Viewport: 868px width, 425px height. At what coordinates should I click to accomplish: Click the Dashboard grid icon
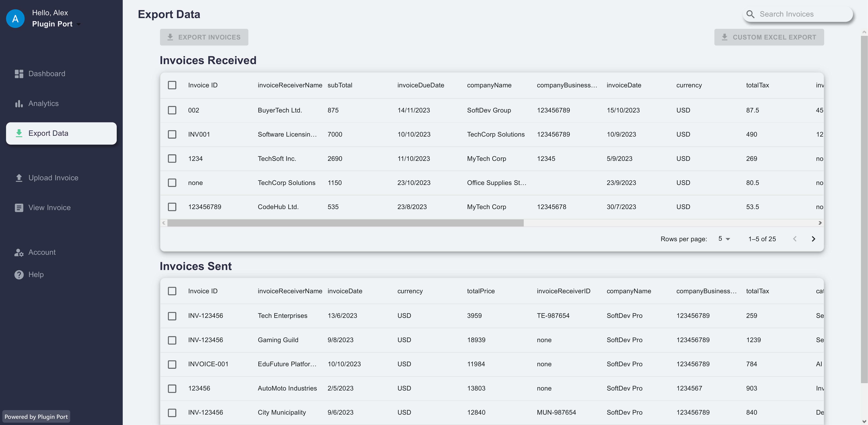(19, 74)
